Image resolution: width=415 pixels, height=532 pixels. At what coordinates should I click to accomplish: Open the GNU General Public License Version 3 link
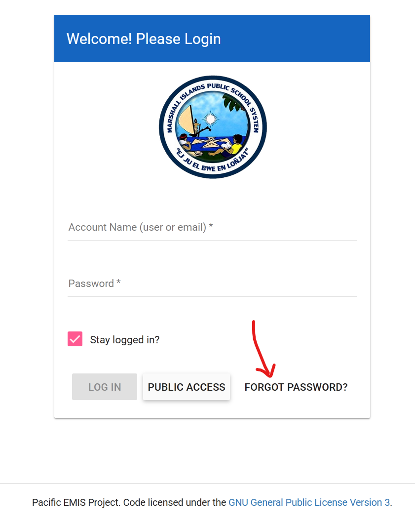[x=309, y=502]
